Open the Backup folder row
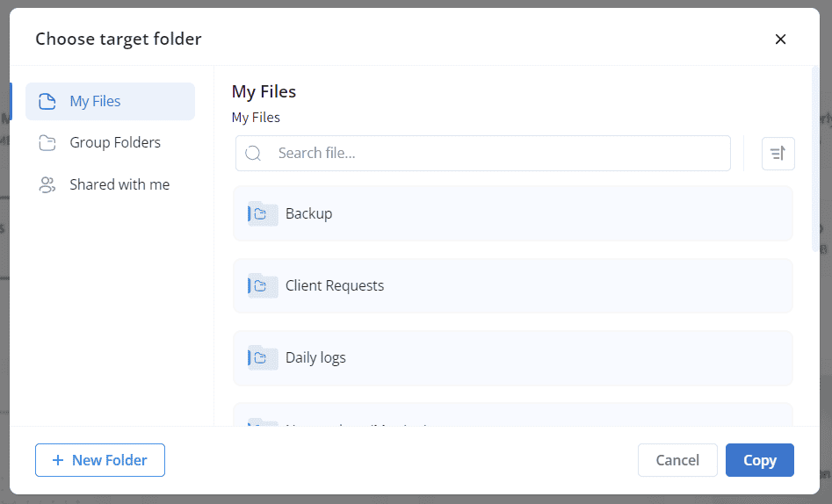This screenshot has height=504, width=832. coord(512,213)
